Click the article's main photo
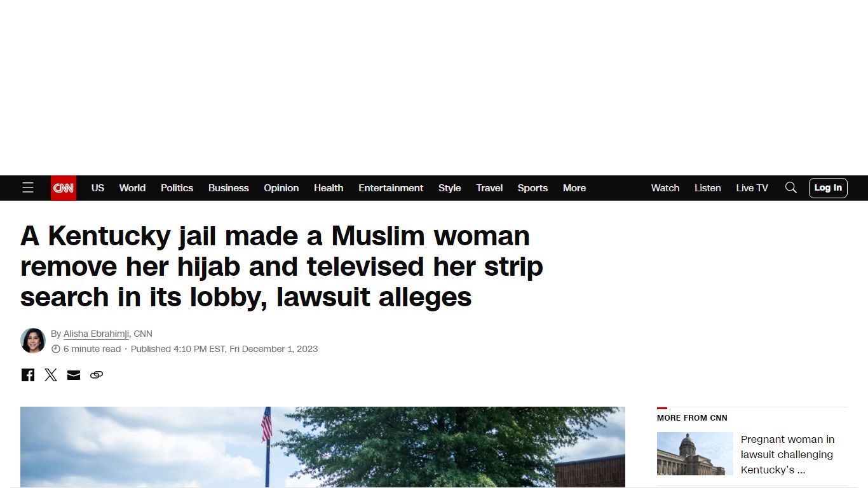Viewport: 868px width, 488px height. coord(323,447)
